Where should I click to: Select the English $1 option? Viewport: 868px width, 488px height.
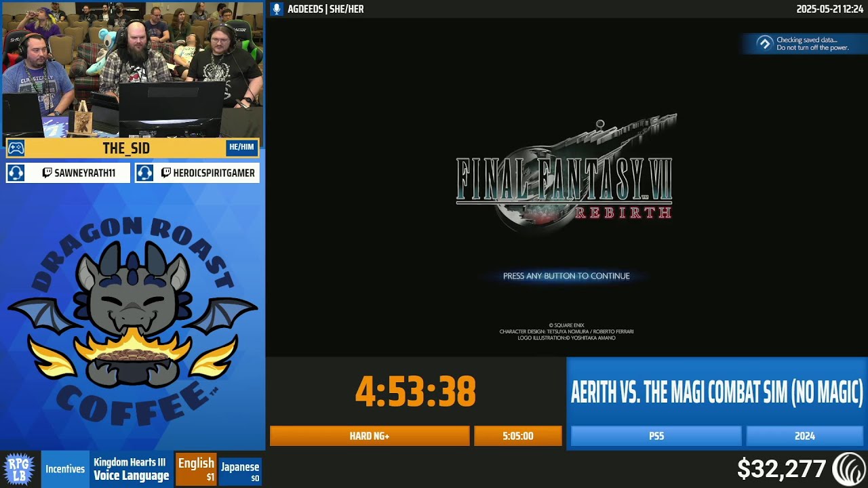(196, 469)
